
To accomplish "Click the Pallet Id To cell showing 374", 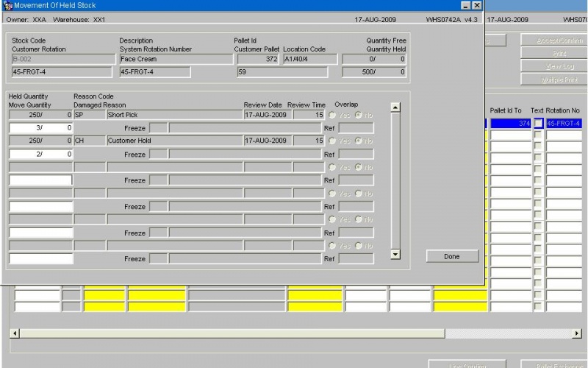I will point(510,123).
